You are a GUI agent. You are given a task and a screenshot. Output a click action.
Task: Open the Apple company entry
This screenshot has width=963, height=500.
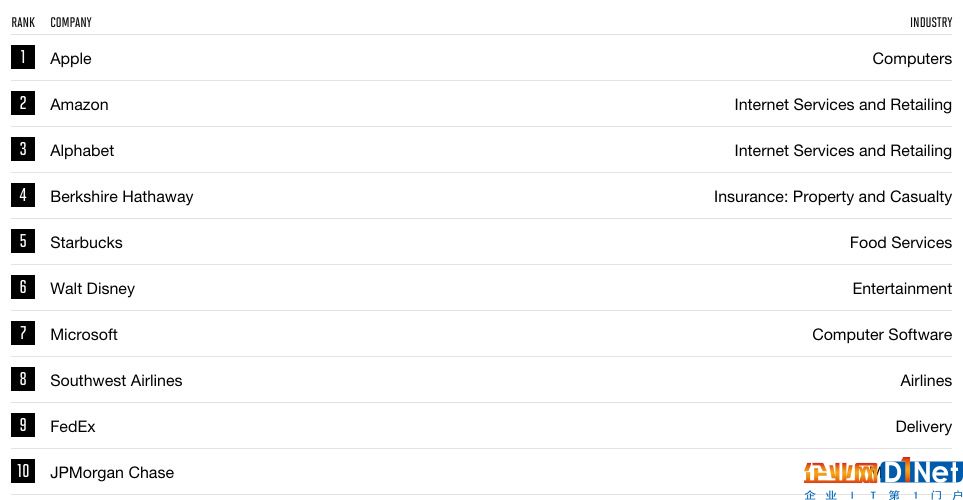pyautogui.click(x=71, y=59)
